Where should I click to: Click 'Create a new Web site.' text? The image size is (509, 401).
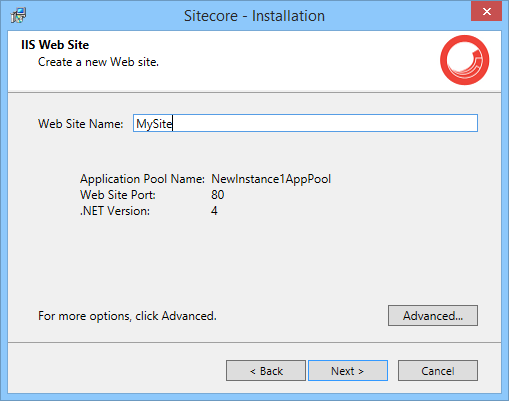pyautogui.click(x=98, y=62)
